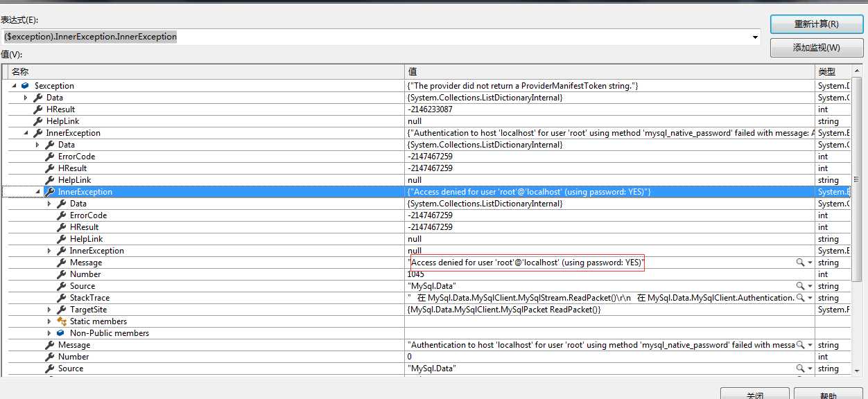Viewport: 868px width, 399px height.
Task: Click the wrench icon next to StackTrace
Action: coord(62,298)
